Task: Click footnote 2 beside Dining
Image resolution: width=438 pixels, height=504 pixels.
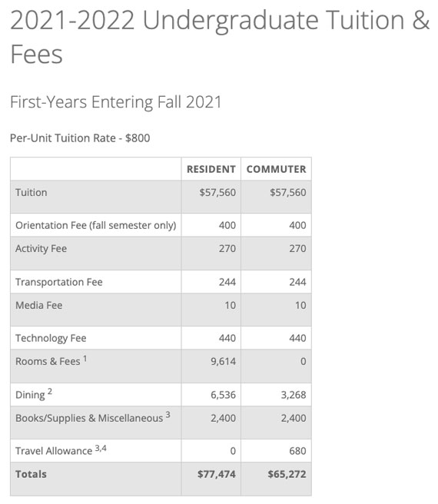Action: pyautogui.click(x=50, y=391)
